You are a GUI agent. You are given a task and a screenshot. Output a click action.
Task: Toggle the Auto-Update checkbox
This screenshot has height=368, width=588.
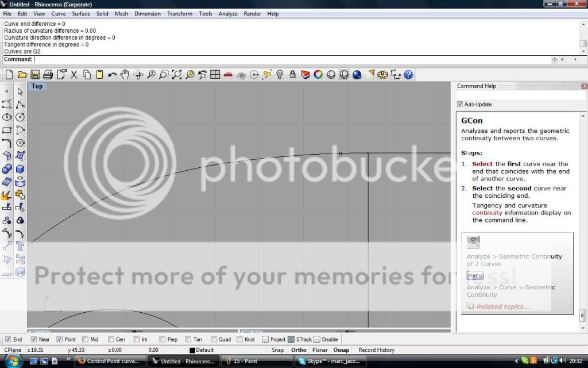(x=460, y=105)
